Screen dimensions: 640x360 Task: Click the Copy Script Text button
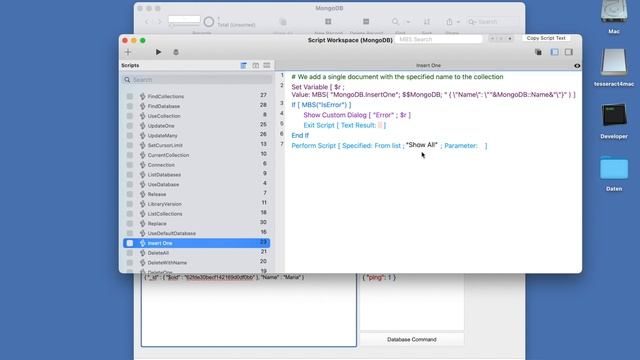click(x=546, y=38)
